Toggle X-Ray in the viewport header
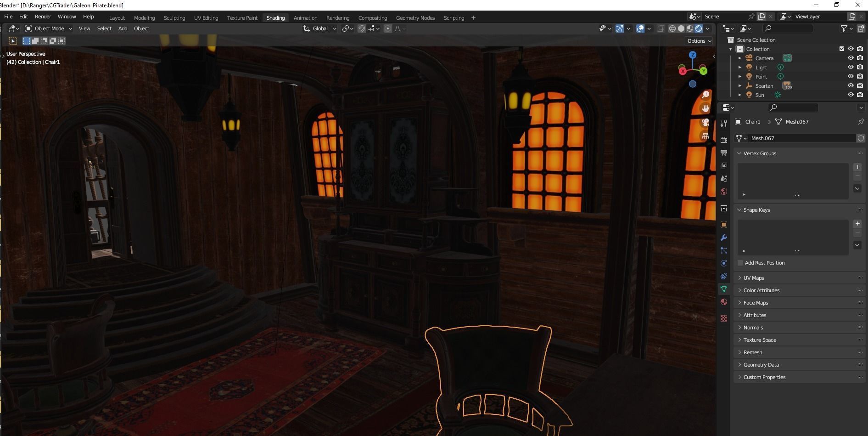 click(x=661, y=28)
